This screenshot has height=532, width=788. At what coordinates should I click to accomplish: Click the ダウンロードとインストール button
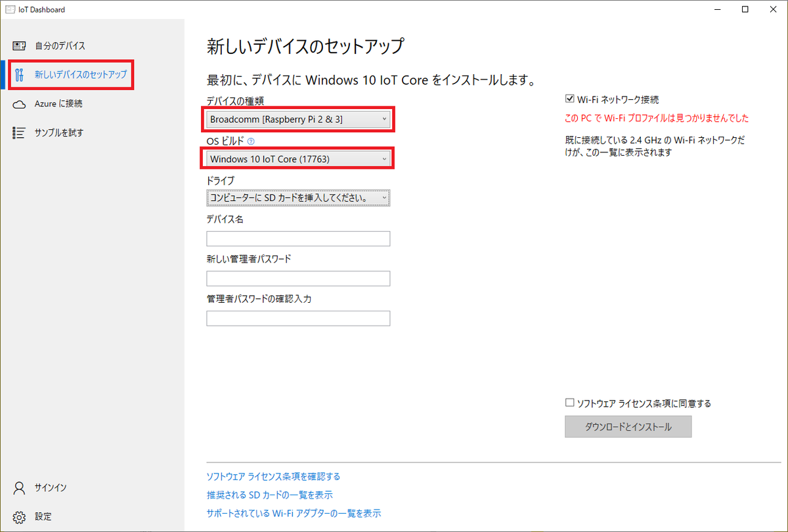pyautogui.click(x=628, y=427)
